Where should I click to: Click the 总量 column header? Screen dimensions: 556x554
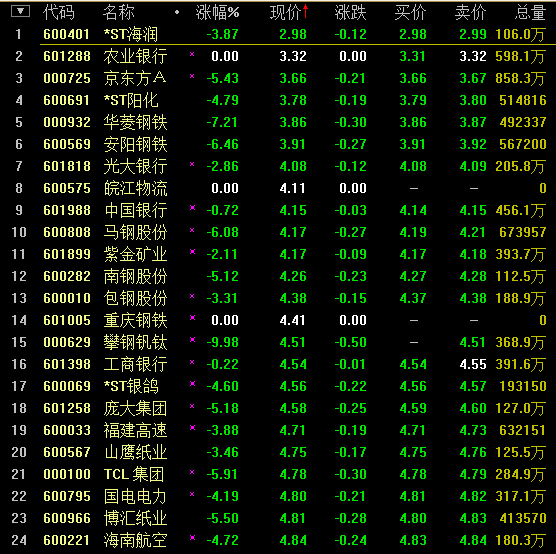[530, 12]
